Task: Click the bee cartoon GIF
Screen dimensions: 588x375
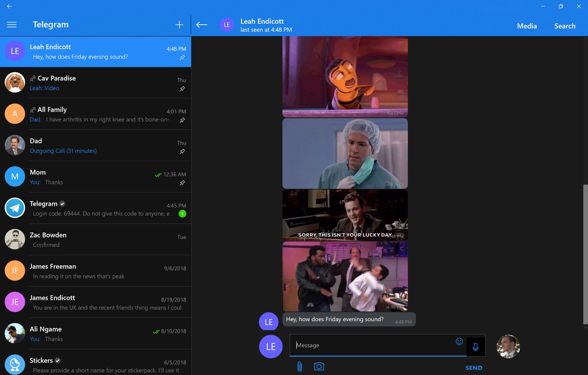Action: [345, 77]
